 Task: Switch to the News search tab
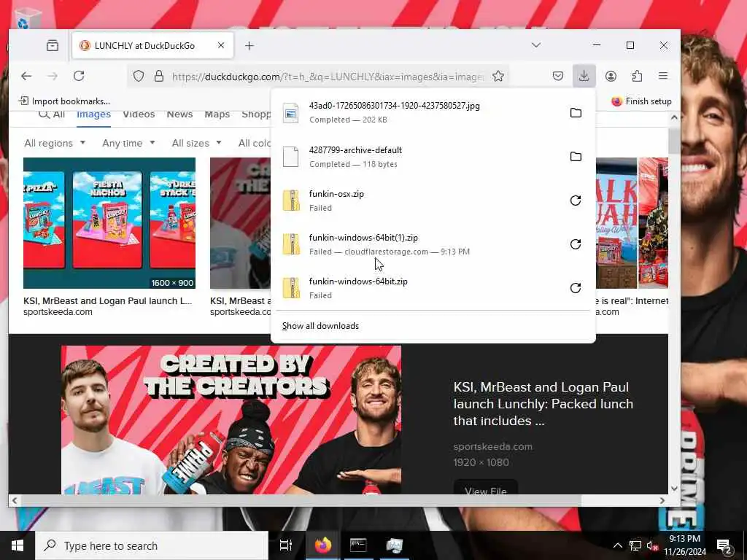tap(179, 114)
